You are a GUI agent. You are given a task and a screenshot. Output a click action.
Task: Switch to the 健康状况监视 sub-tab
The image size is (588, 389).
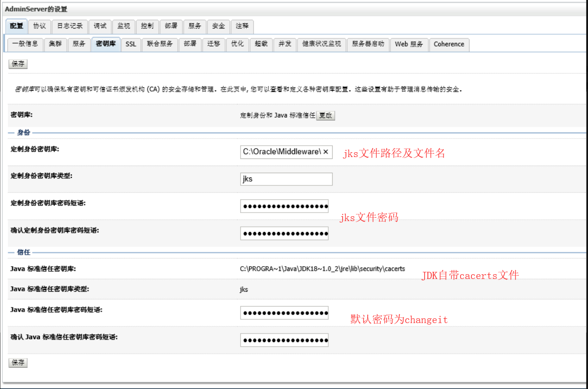coord(322,44)
